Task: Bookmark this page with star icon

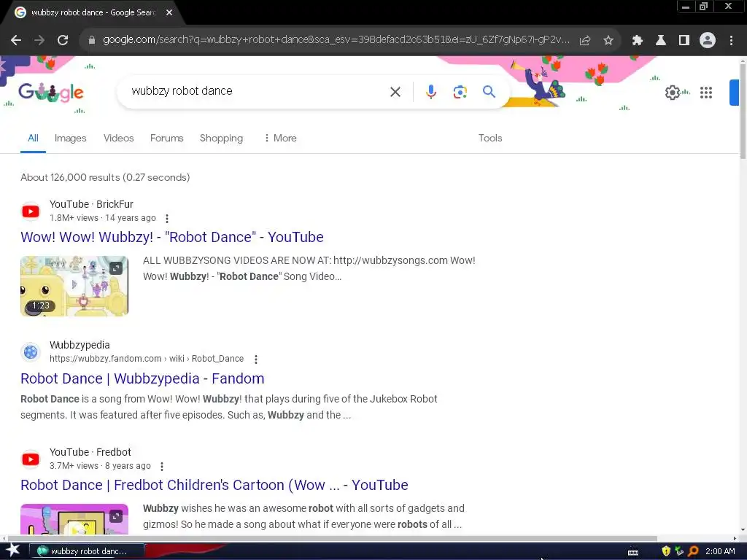Action: coord(608,40)
